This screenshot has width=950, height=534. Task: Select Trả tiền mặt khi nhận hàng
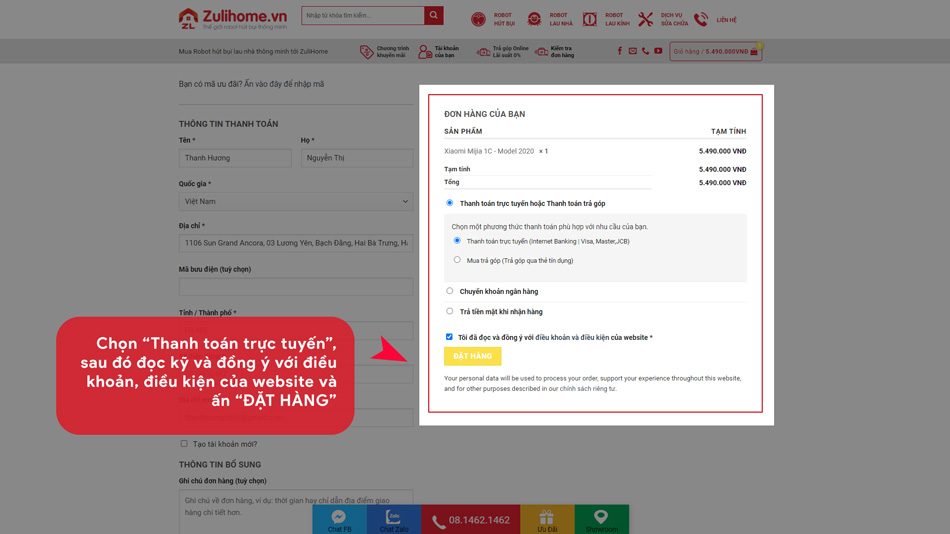pos(450,311)
